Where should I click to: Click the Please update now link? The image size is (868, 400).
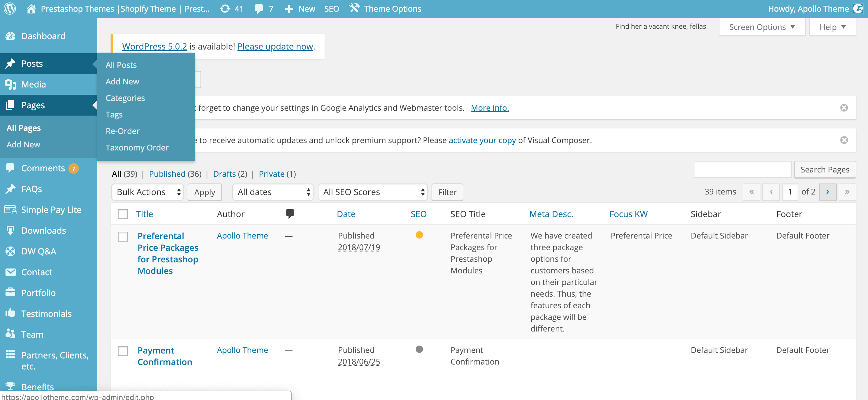(x=275, y=46)
